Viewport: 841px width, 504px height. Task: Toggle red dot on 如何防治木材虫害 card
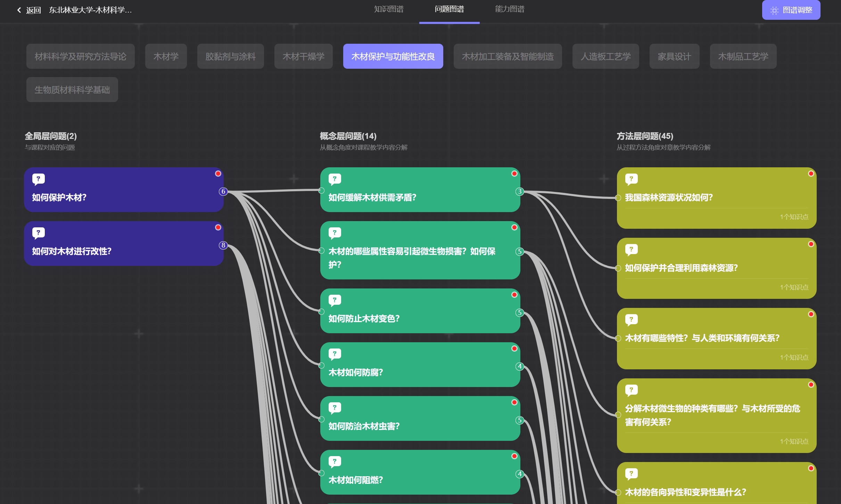[514, 402]
